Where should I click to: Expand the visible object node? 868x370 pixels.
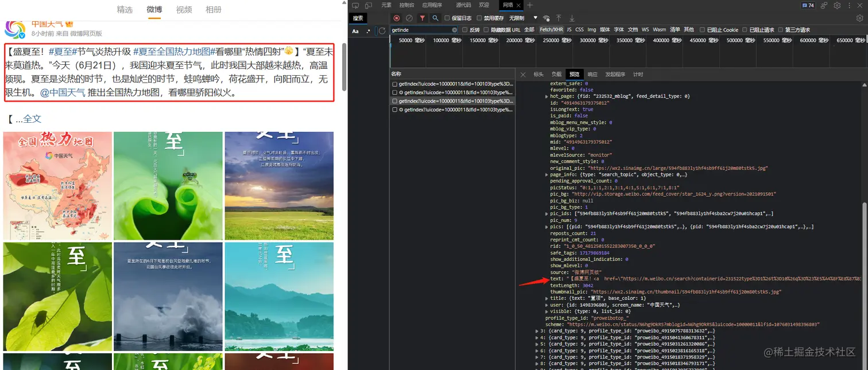tap(547, 311)
